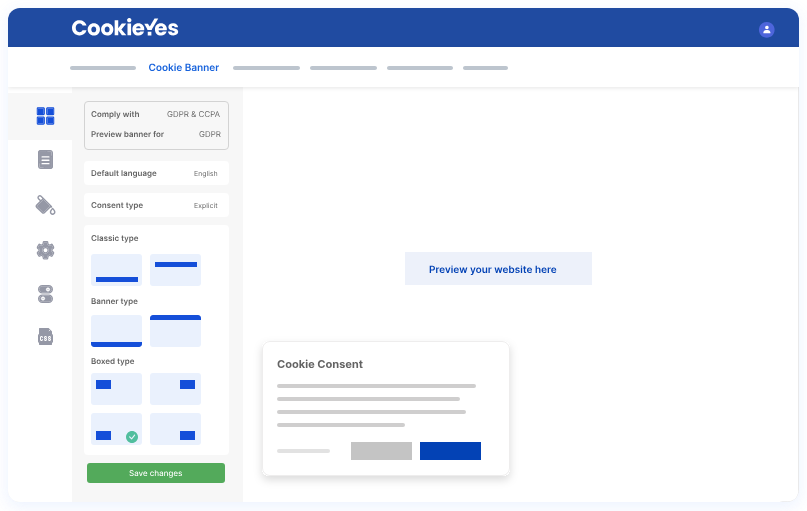
Task: Change Default language from English
Action: point(156,173)
